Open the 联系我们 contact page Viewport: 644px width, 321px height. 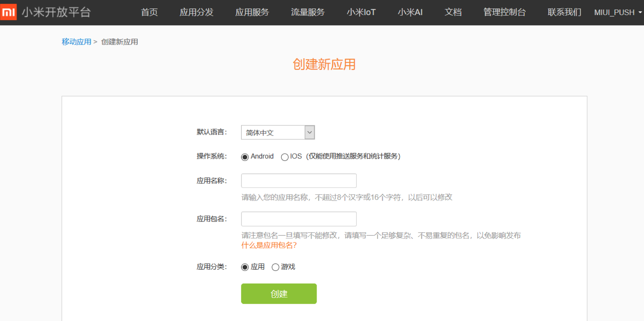click(564, 12)
